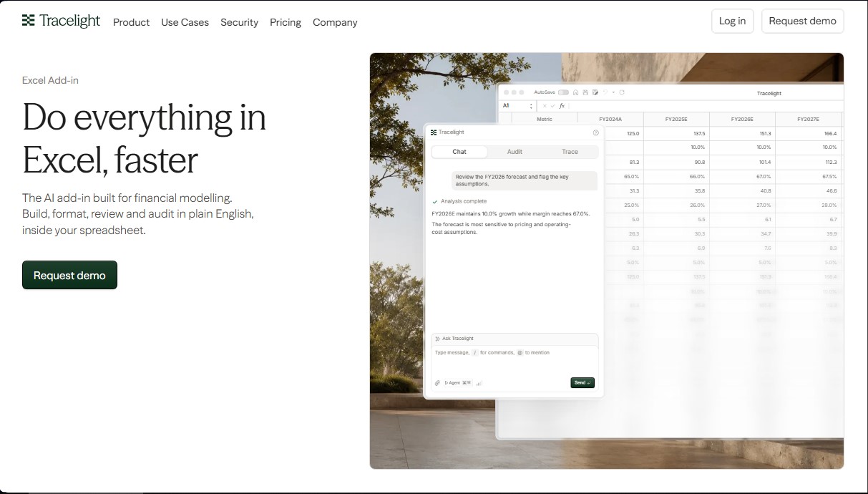Open the Agent mode selector
The width and height of the screenshot is (868, 494).
(458, 383)
